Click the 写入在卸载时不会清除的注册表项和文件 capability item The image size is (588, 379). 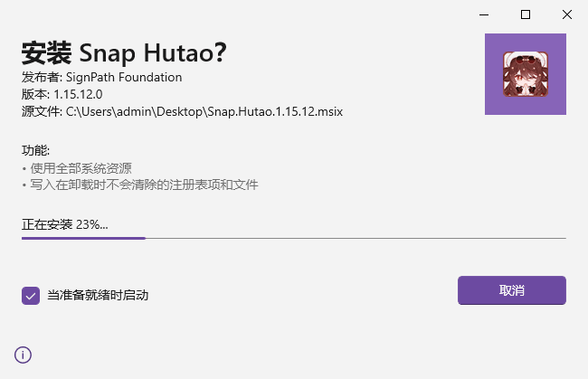(143, 185)
